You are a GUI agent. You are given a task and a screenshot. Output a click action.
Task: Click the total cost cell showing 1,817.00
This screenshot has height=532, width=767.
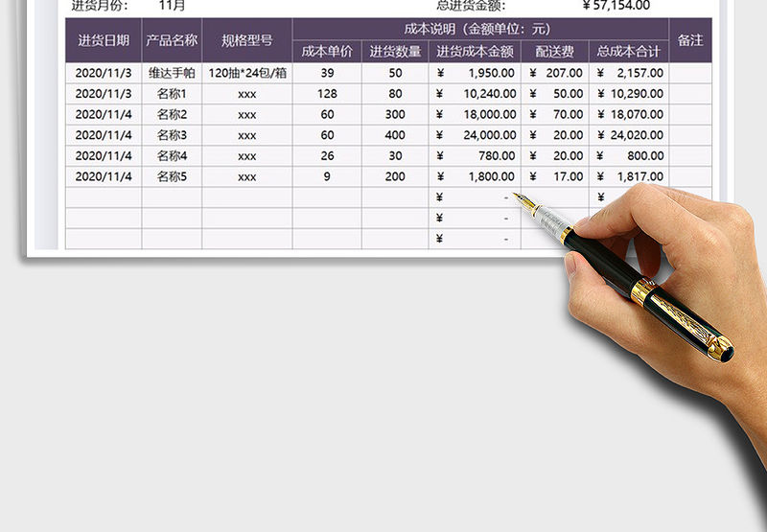point(629,176)
